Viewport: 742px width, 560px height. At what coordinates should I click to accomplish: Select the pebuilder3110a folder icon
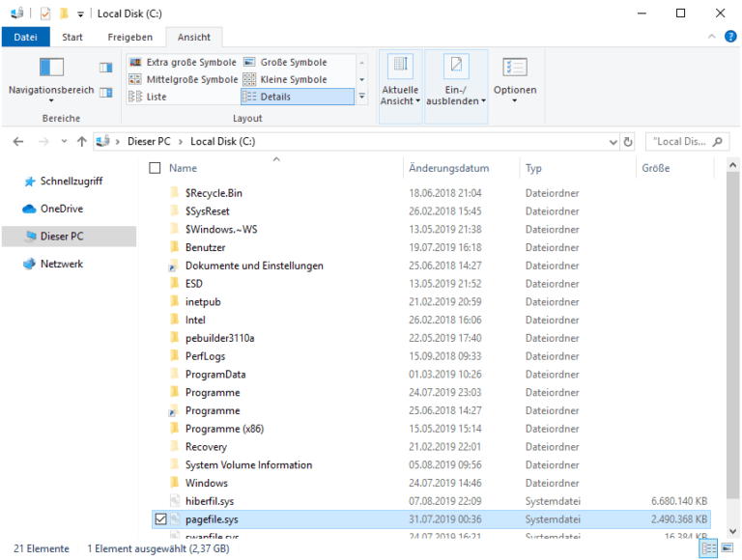(x=175, y=337)
